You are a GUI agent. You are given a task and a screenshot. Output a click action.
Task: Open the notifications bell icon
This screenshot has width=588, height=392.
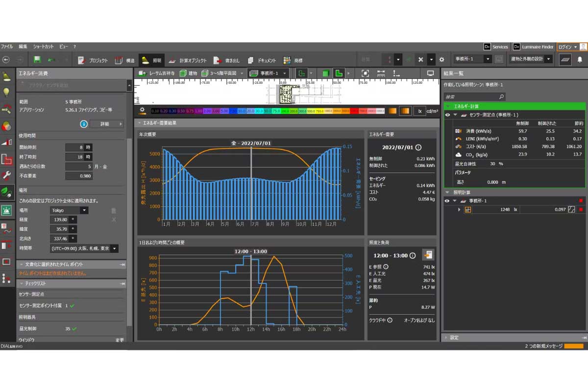[580, 59]
